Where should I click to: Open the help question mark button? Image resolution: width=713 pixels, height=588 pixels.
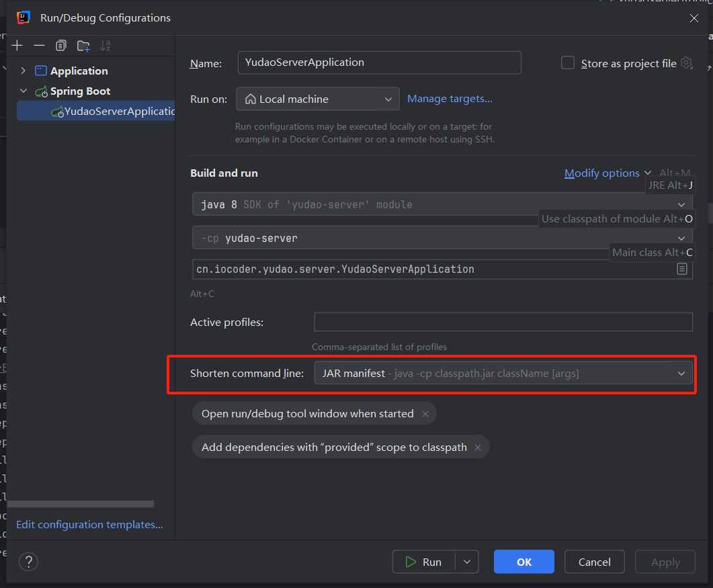point(29,562)
